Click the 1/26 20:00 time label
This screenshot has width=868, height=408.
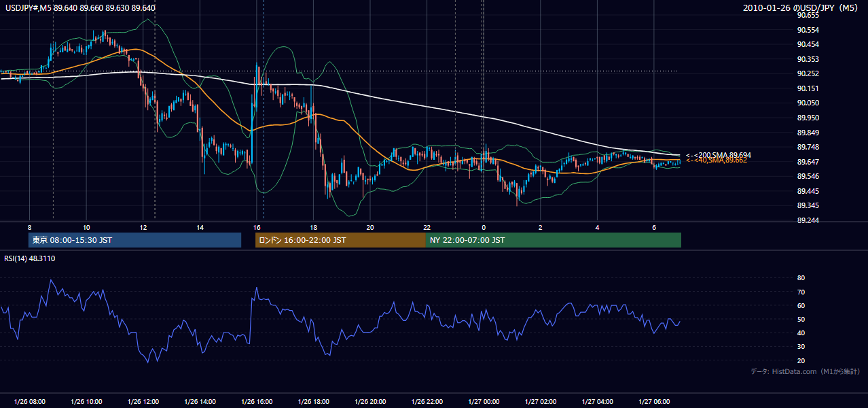pyautogui.click(x=370, y=402)
